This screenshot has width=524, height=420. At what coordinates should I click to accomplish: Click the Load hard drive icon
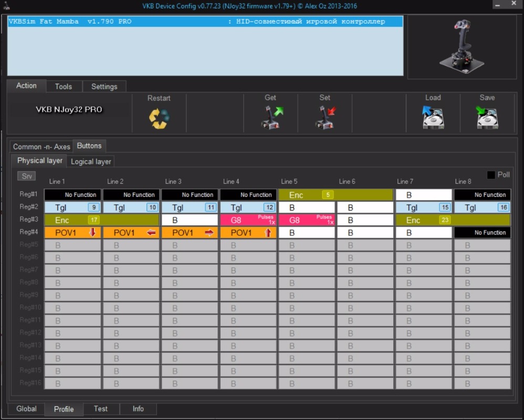click(433, 117)
